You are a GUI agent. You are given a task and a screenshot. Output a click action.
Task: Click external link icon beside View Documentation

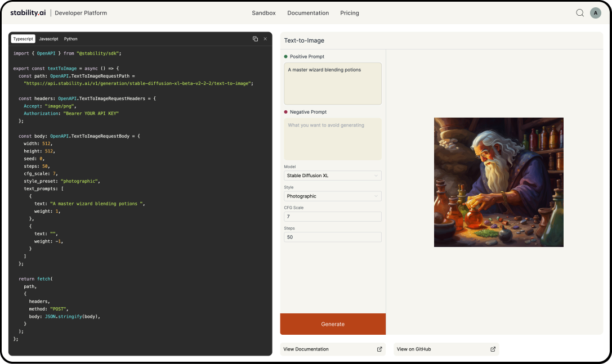[x=379, y=349]
